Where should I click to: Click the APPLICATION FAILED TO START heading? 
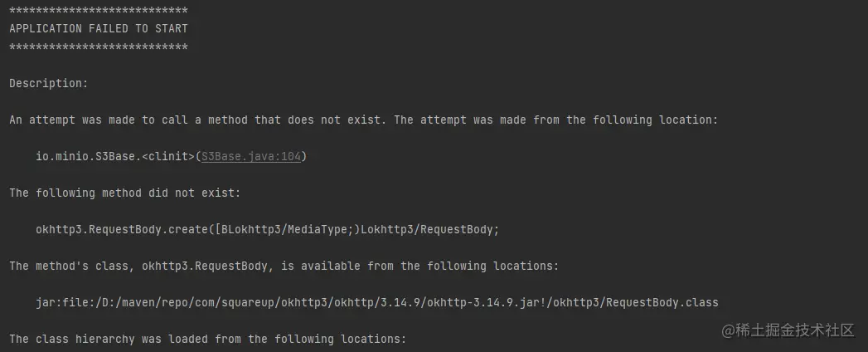[x=99, y=28]
